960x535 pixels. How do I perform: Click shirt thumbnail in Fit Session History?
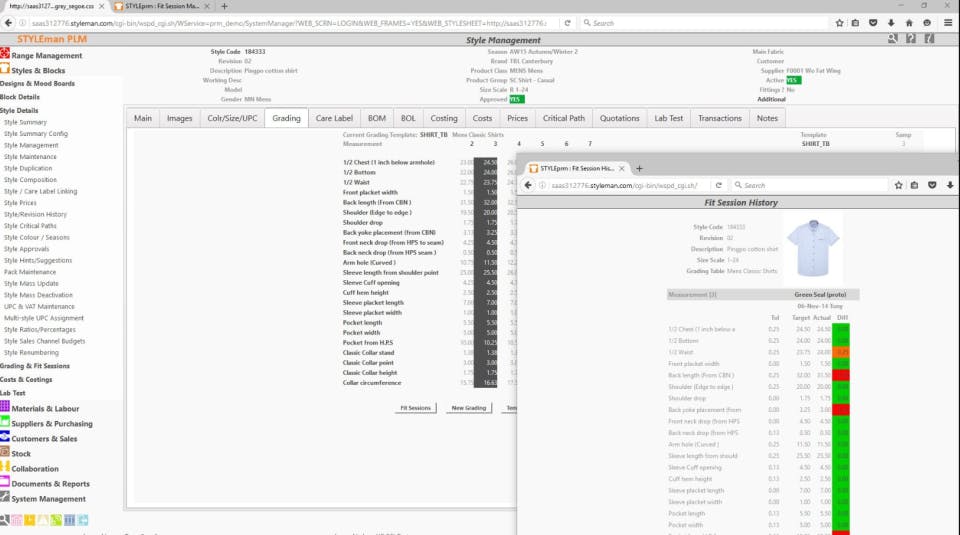[x=813, y=248]
